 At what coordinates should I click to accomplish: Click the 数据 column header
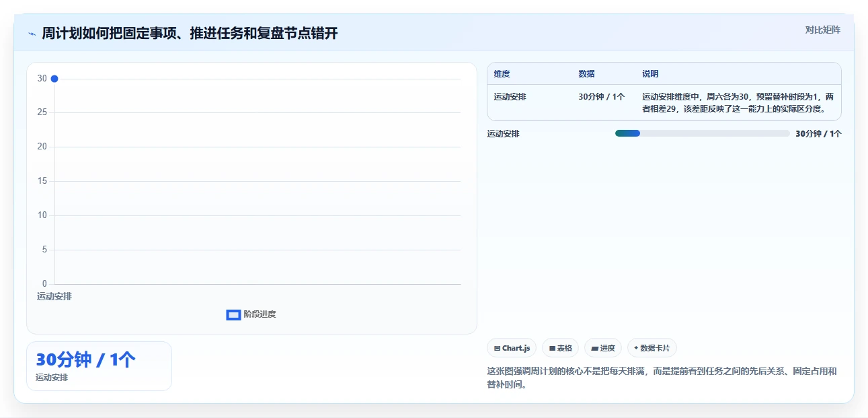point(586,74)
